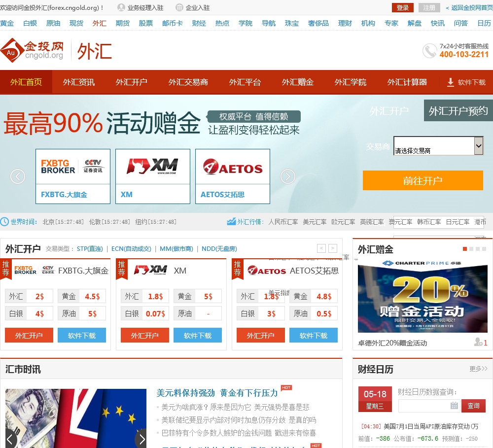
Task: Click 外汇开户 button under AETOS艾拓思
Action: pos(261,335)
